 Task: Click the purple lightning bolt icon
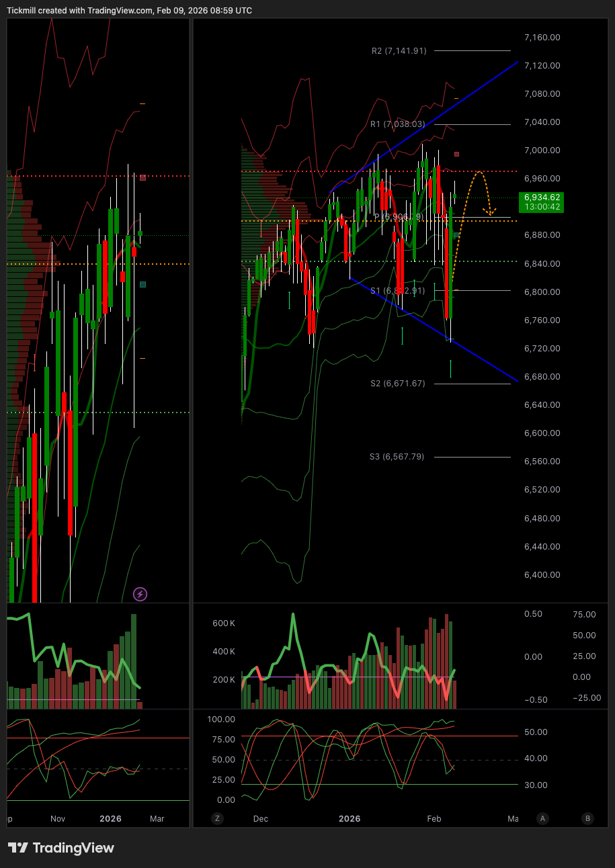click(x=140, y=594)
